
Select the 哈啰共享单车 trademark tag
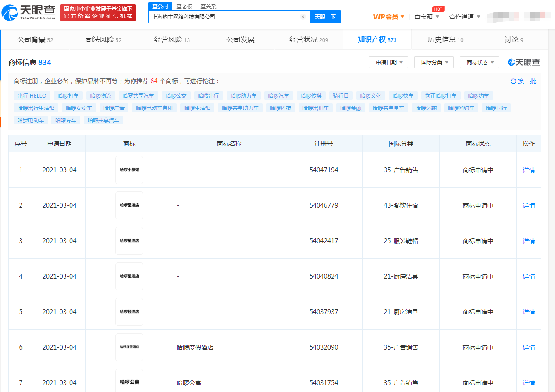tap(388, 108)
